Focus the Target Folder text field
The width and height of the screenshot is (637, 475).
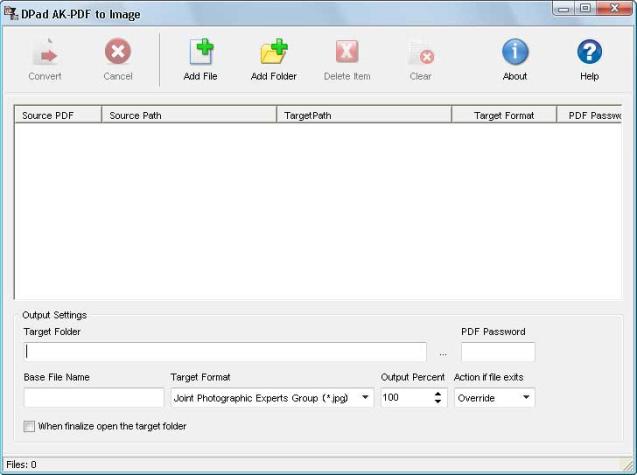[x=225, y=352]
